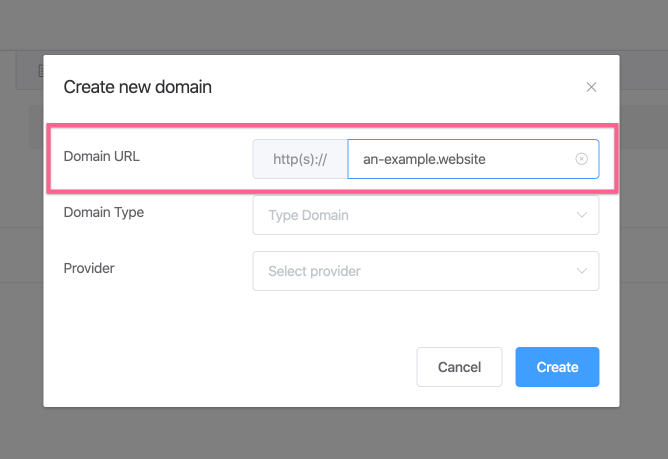668x459 pixels.
Task: Click the Provider chevron arrow
Action: coord(582,271)
